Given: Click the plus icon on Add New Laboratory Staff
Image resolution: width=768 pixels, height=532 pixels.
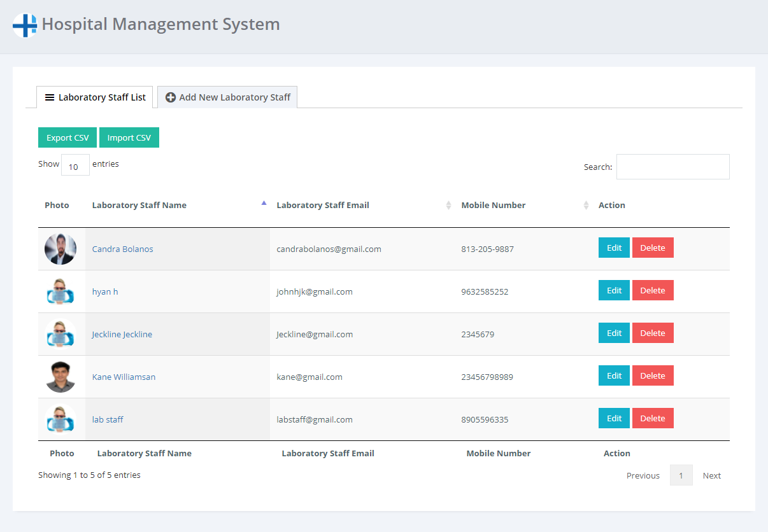Looking at the screenshot, I should (171, 97).
